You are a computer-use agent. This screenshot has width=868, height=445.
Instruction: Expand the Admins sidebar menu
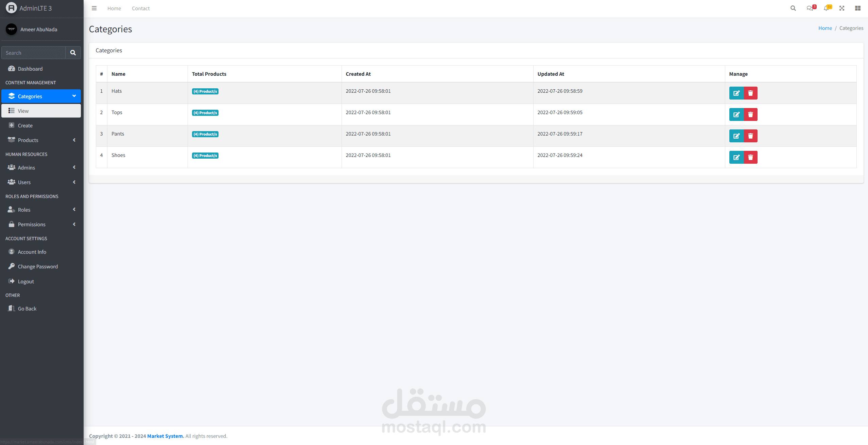[41, 167]
